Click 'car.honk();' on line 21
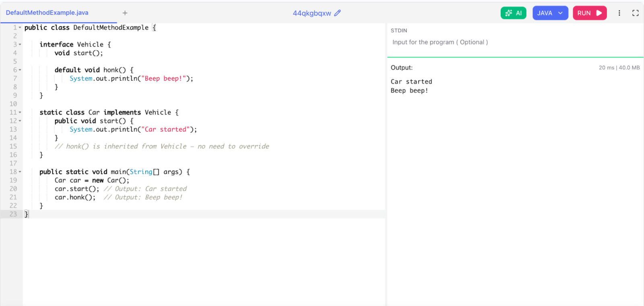644x306 pixels. point(75,197)
